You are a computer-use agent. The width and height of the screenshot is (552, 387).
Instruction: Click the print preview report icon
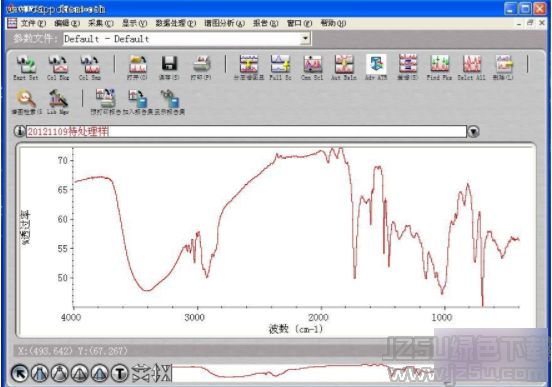106,102
